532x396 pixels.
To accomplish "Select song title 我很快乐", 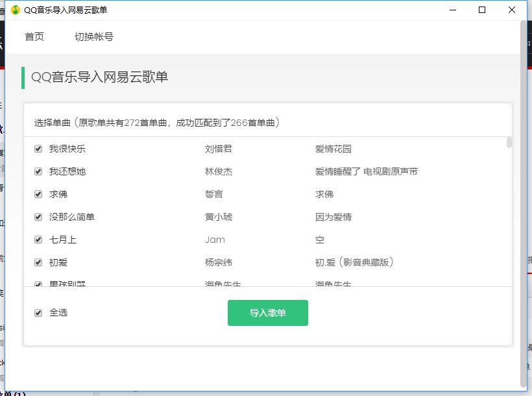I will pyautogui.click(x=67, y=149).
